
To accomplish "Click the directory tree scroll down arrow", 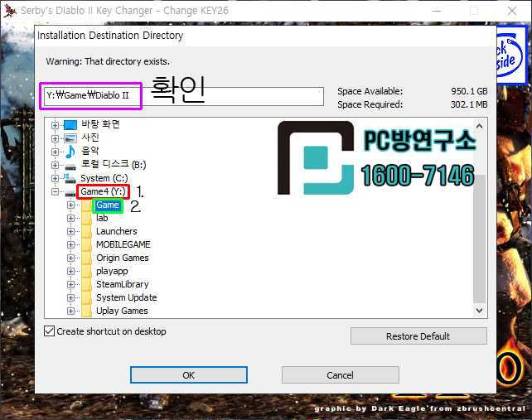I will pyautogui.click(x=480, y=311).
